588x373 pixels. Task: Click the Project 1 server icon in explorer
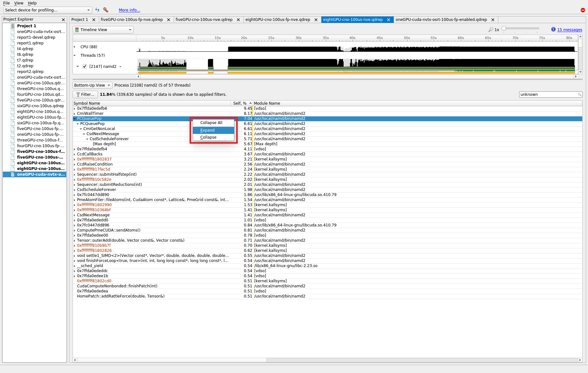[13, 26]
